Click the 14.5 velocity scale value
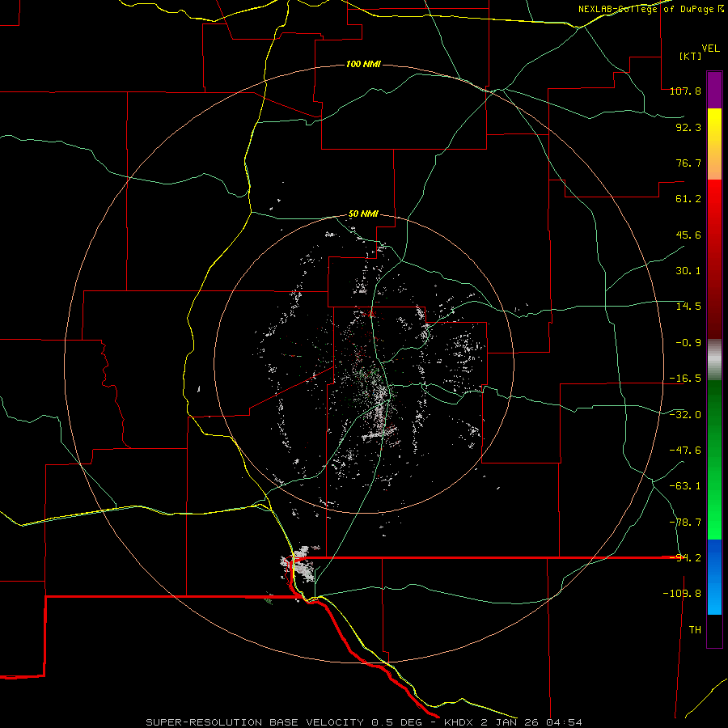Viewport: 728px width, 728px height. point(688,307)
